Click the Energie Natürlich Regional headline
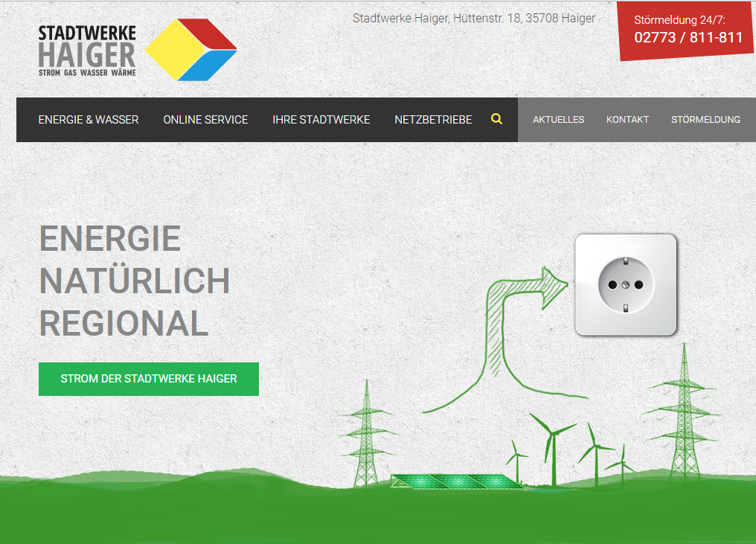Image resolution: width=756 pixels, height=544 pixels. [x=134, y=281]
